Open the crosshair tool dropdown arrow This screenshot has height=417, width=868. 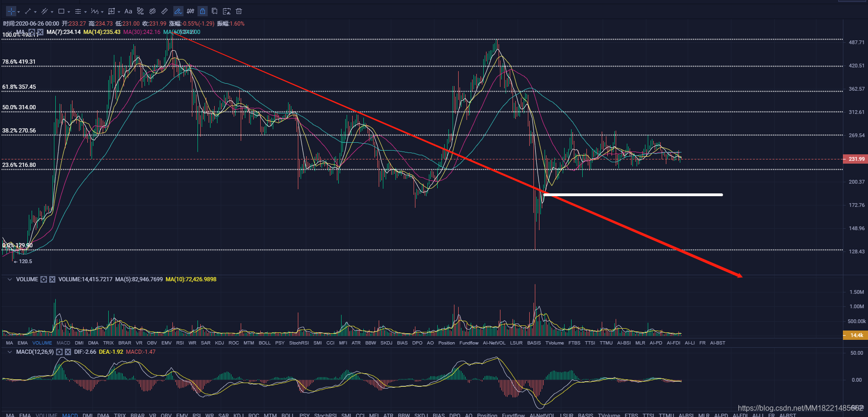(x=19, y=12)
